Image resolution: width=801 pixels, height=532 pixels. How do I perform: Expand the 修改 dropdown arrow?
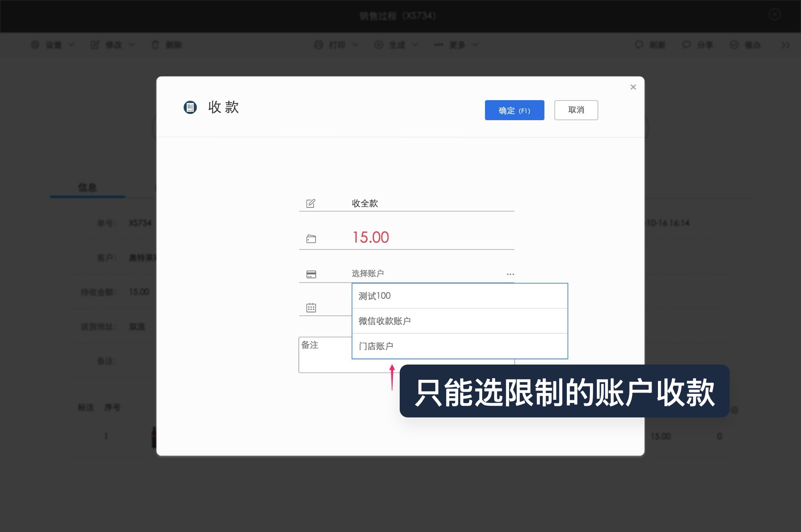tap(132, 45)
